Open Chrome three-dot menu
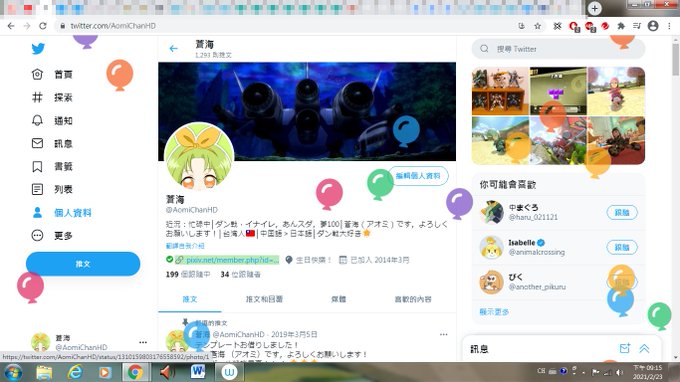This screenshot has width=680, height=382. (x=669, y=26)
